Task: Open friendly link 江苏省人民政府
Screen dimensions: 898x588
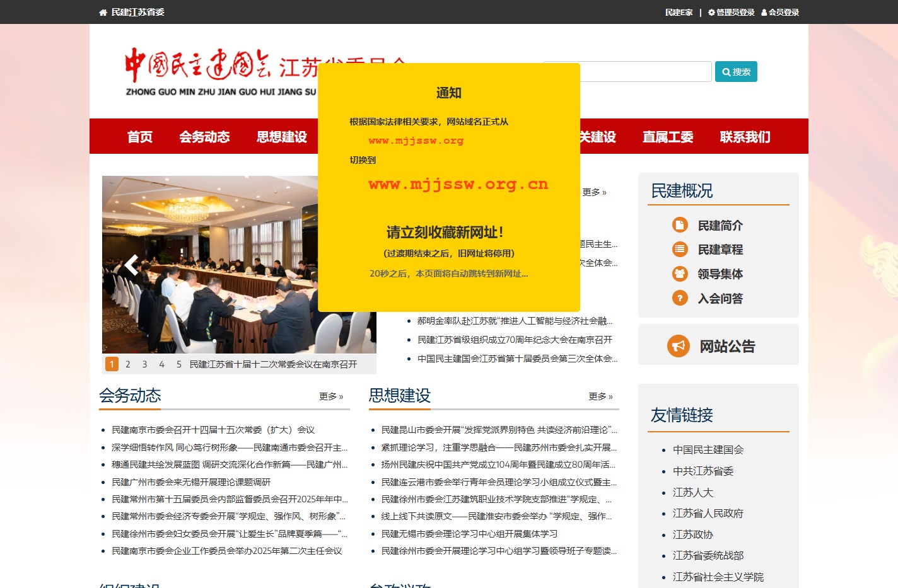Action: click(708, 514)
